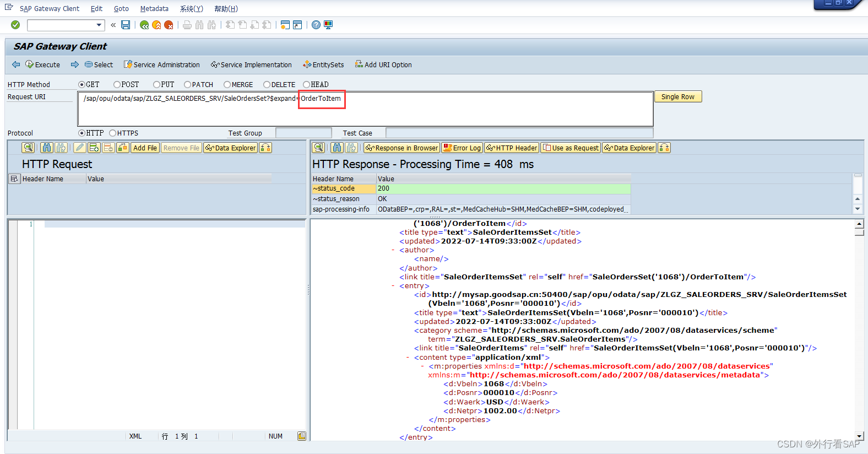Click the Generate Shortcut icon
The width and height of the screenshot is (868, 454).
pos(297,25)
